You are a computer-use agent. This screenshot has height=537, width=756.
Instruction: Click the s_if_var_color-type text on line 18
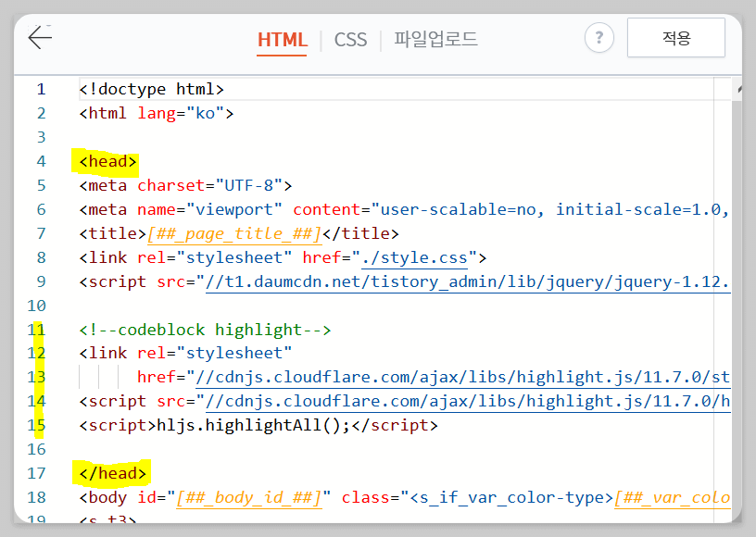coord(511,497)
